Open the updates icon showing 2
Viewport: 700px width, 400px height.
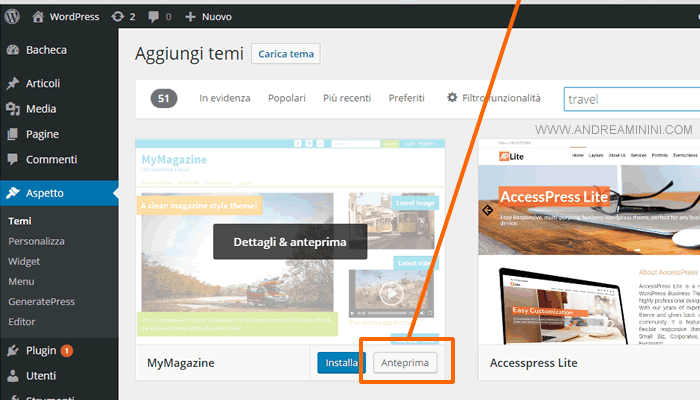tap(123, 17)
